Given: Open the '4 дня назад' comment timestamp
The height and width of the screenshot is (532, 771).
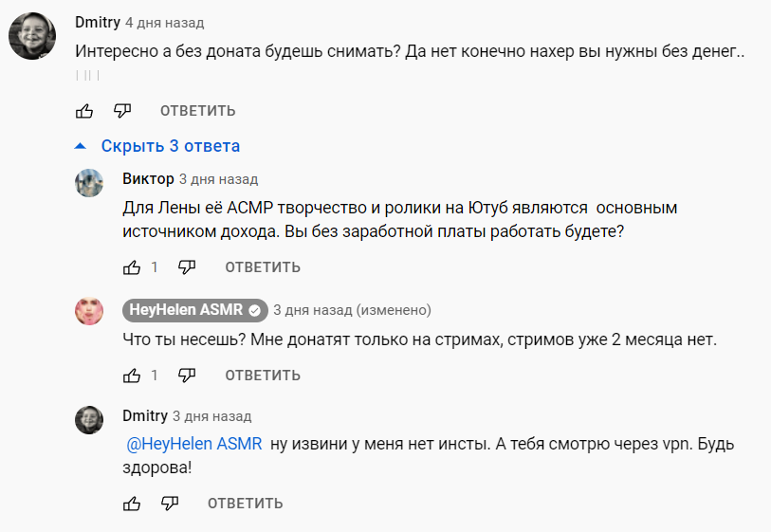Looking at the screenshot, I should pyautogui.click(x=164, y=22).
